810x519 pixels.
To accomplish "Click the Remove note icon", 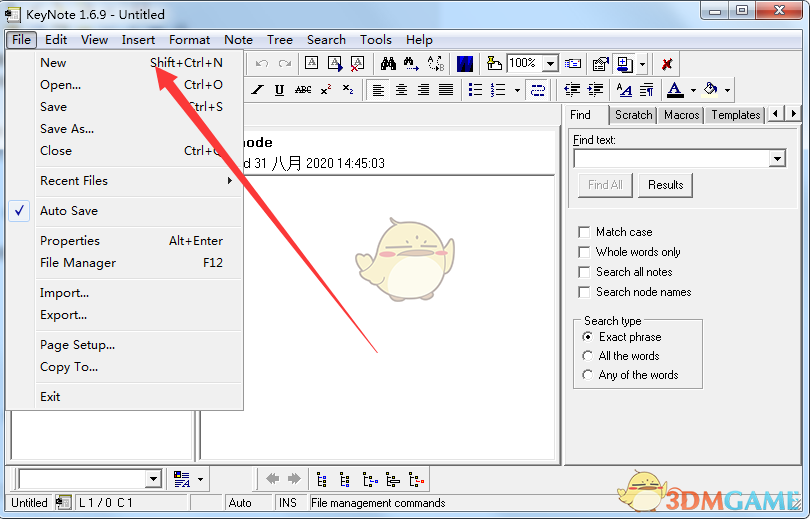I will [x=357, y=64].
